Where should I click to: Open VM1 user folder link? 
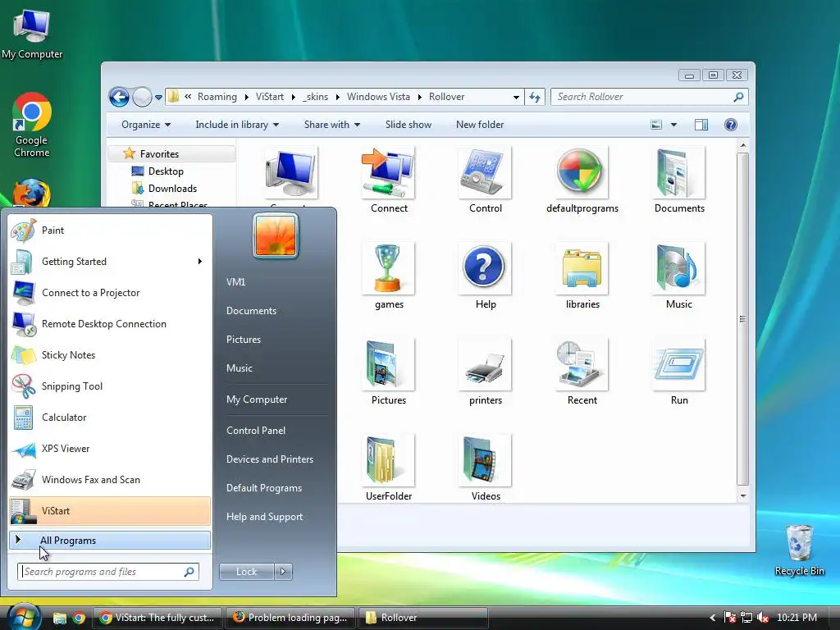235,282
